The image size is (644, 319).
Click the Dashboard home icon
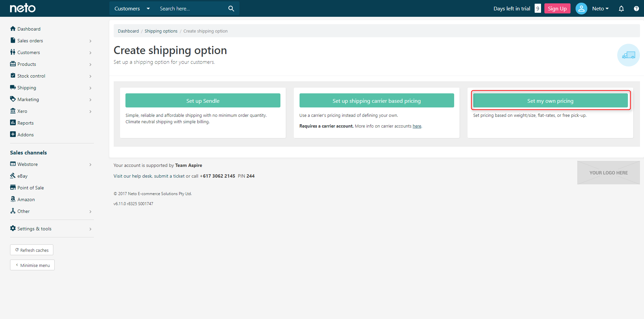pyautogui.click(x=13, y=29)
